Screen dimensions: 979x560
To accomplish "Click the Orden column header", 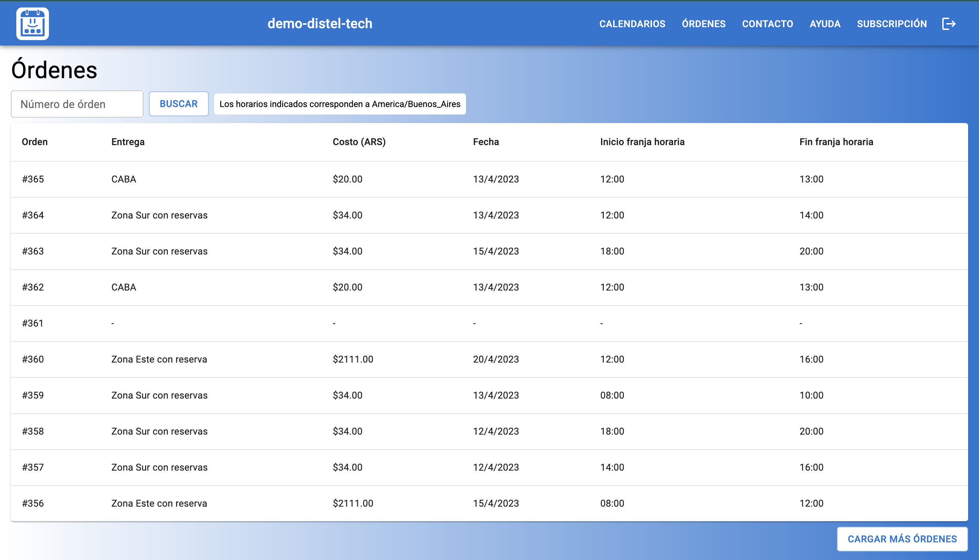I will pyautogui.click(x=35, y=142).
